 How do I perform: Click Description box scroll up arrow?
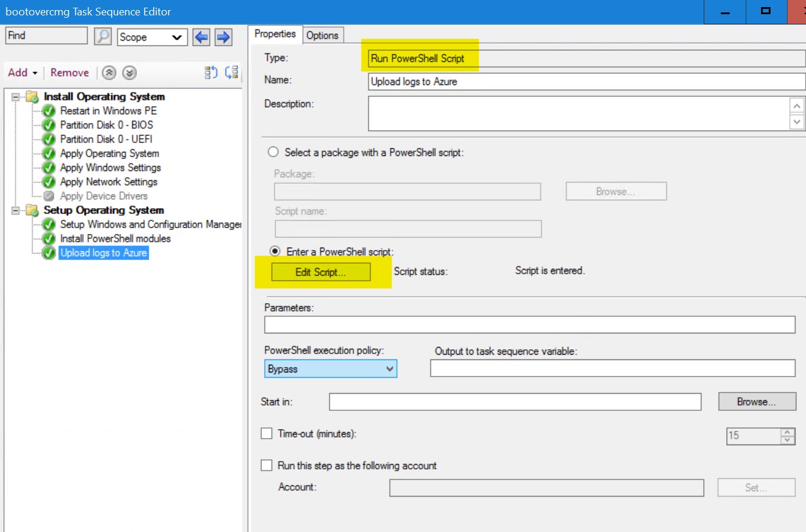pyautogui.click(x=797, y=106)
